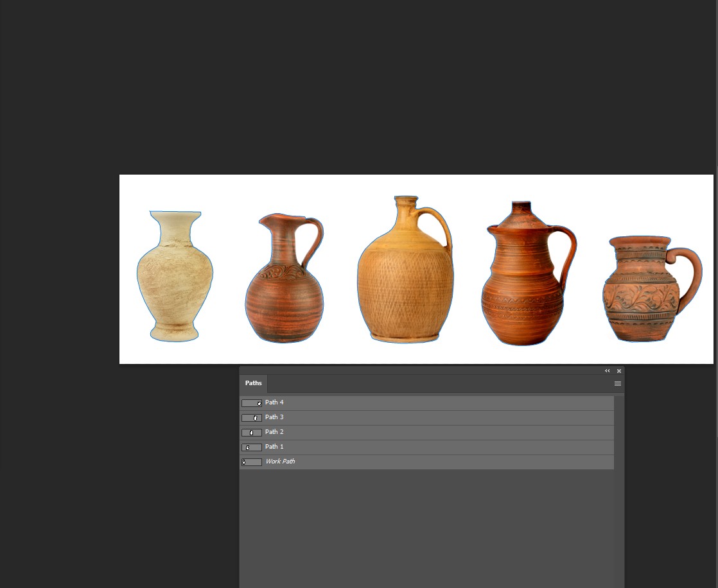Click the lidded terracotta pitcher

point(521,289)
